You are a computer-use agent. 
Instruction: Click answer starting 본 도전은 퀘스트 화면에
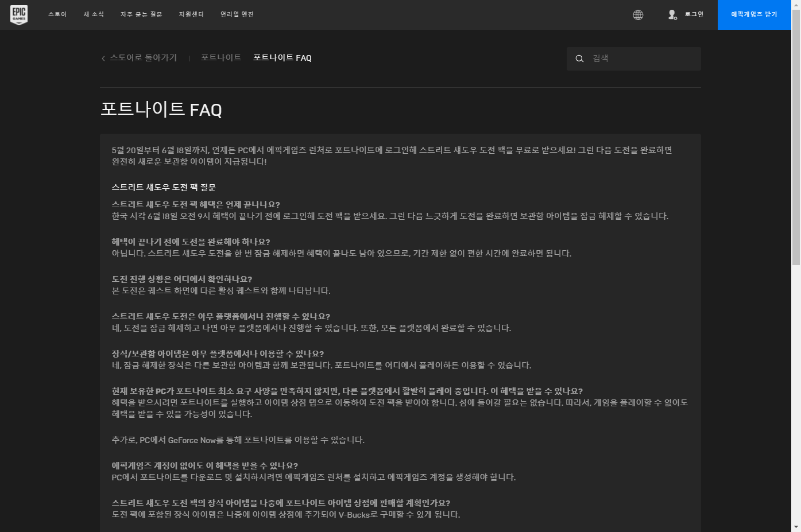click(x=221, y=291)
